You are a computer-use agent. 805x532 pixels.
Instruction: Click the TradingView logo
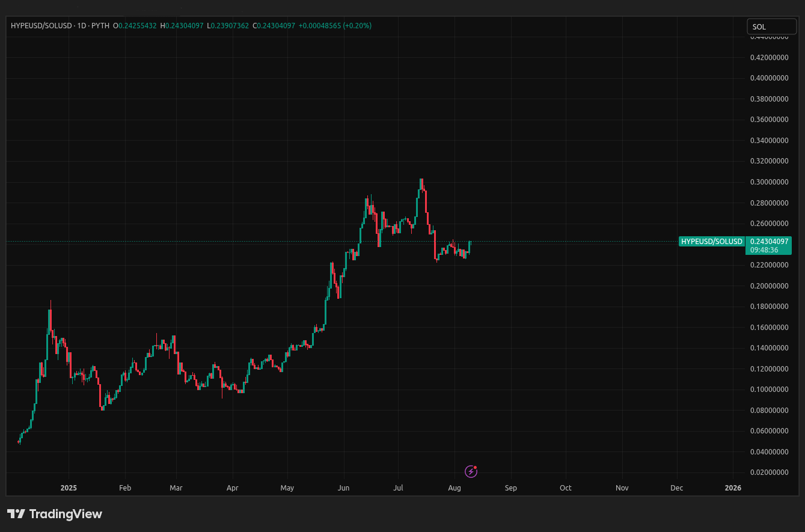tap(55, 514)
